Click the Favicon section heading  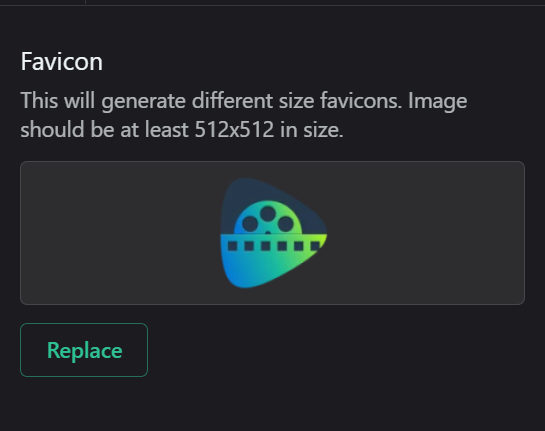pyautogui.click(x=62, y=62)
